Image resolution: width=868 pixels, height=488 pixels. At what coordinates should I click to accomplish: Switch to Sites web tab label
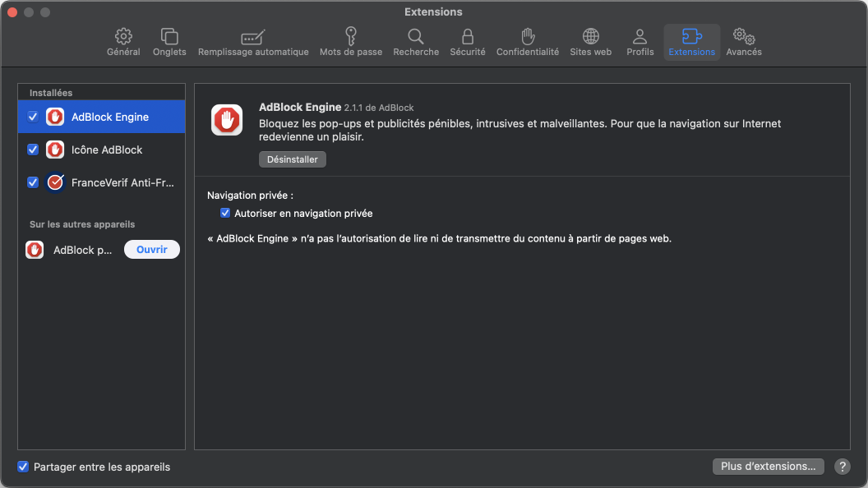point(591,52)
